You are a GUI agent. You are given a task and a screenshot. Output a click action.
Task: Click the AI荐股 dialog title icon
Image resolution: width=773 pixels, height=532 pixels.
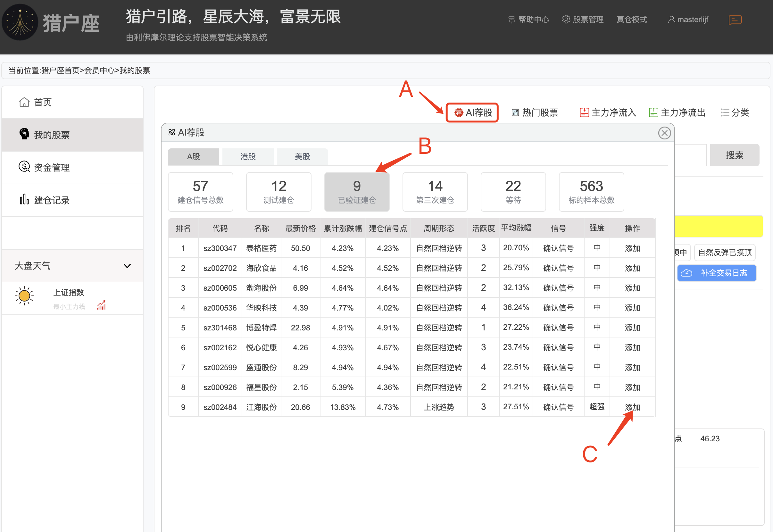point(172,132)
